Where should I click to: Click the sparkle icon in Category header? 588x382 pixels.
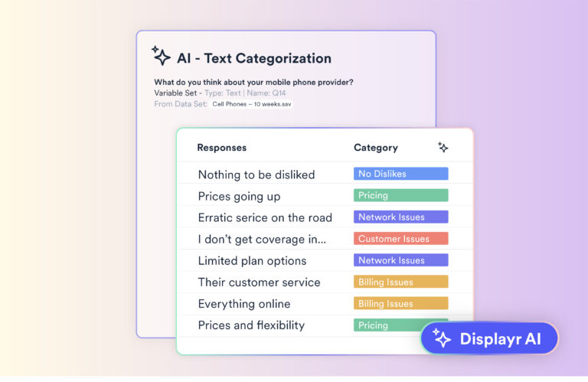tap(443, 148)
